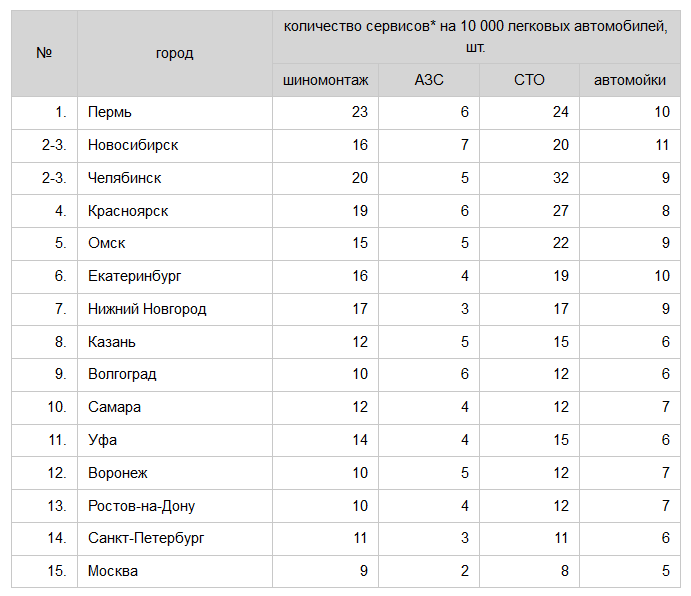Click the 'Казань' city cell
Image resolution: width=691 pixels, height=596 pixels.
click(111, 342)
